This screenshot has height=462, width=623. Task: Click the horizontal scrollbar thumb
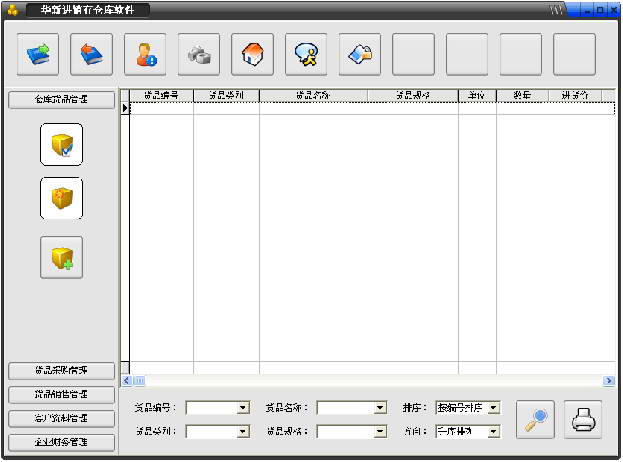[139, 381]
